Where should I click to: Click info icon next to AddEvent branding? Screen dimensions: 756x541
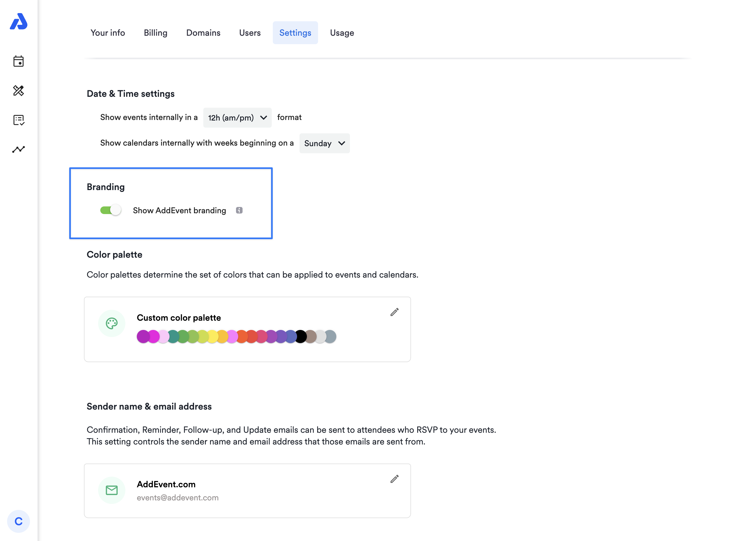click(239, 210)
